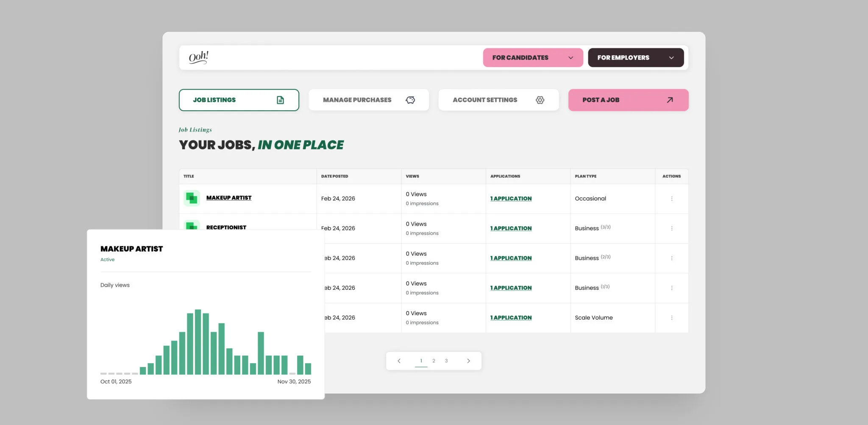Image resolution: width=868 pixels, height=425 pixels.
Task: Open the Receptionist job title link
Action: tap(226, 227)
